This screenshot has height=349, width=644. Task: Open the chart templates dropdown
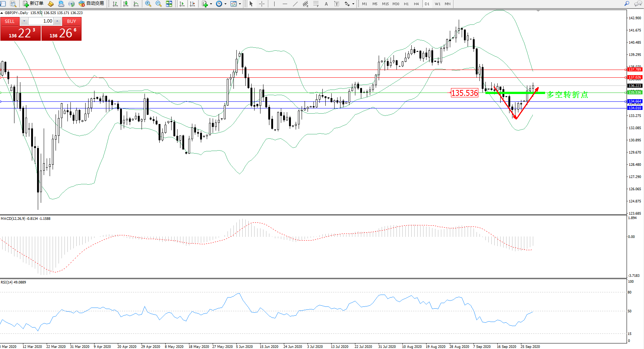[x=240, y=4]
